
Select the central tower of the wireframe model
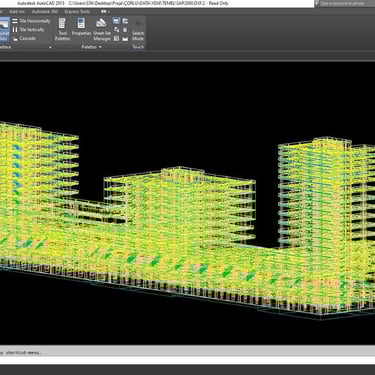point(180,207)
